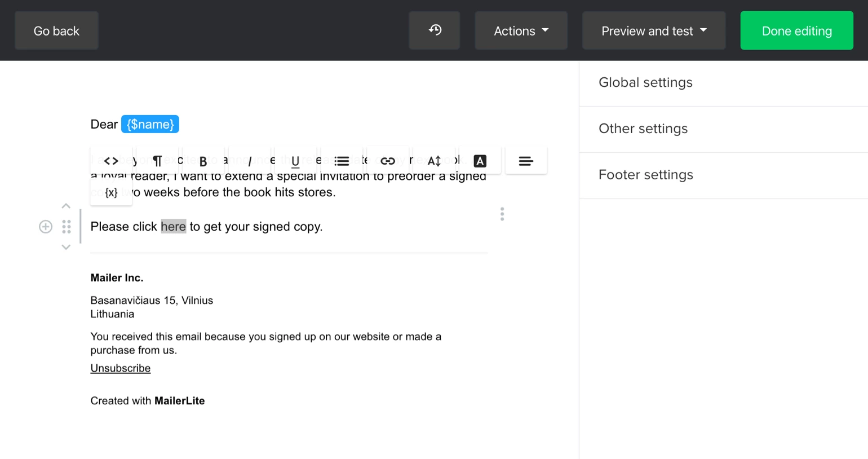Click the Done editing button
Image resolution: width=868 pixels, height=459 pixels.
(796, 31)
